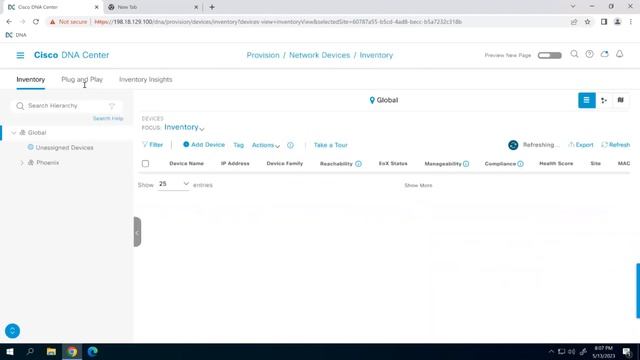Open the help question mark icon
This screenshot has width=640, height=360.
(589, 54)
